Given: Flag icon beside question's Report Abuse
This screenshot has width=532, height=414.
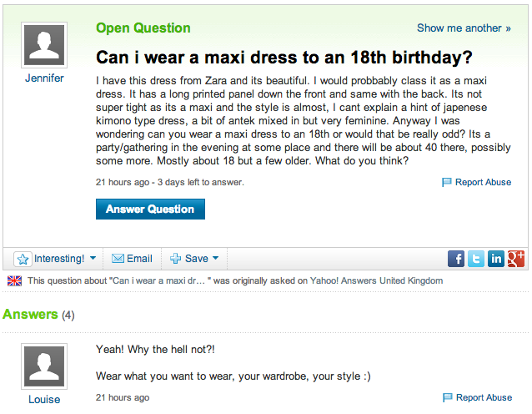Looking at the screenshot, I should [x=446, y=183].
